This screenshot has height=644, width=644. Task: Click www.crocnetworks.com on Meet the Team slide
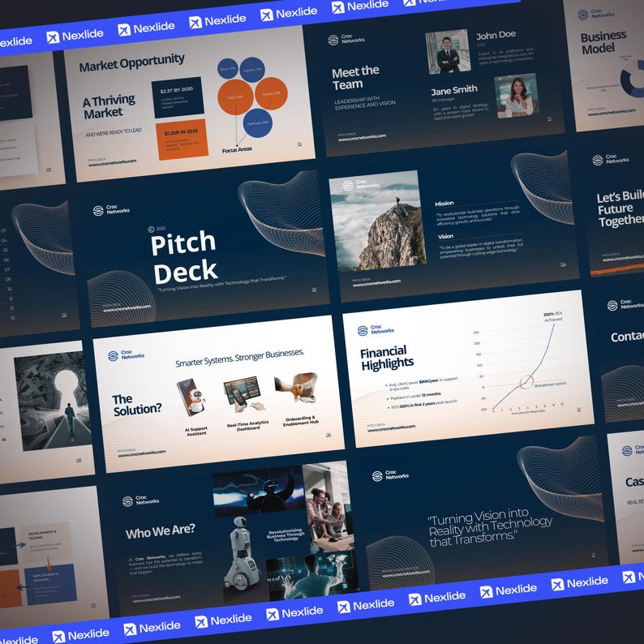pyautogui.click(x=362, y=137)
